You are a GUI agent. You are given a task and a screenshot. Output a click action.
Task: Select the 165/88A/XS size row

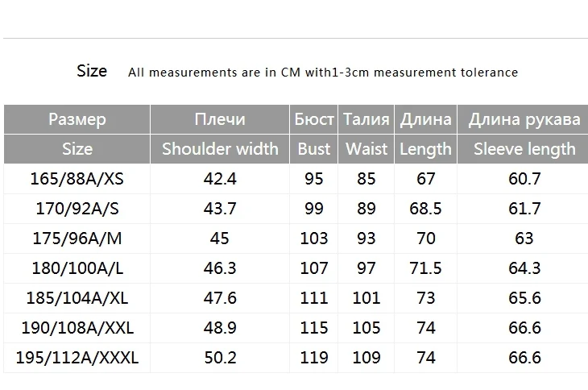coord(77,179)
